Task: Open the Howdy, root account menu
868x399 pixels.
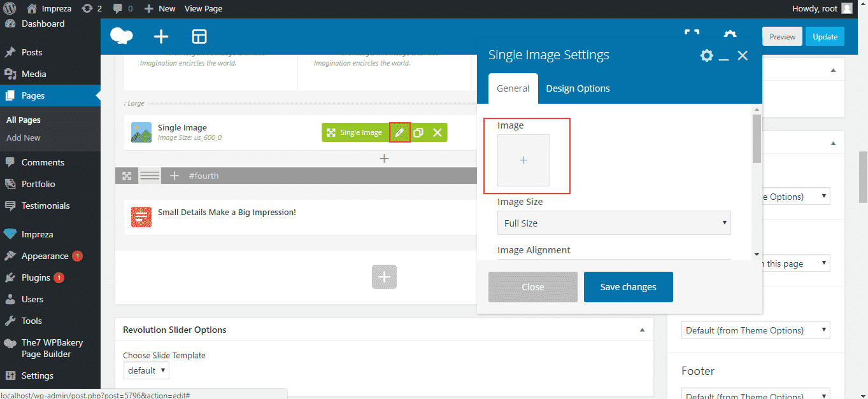Action: coord(822,8)
